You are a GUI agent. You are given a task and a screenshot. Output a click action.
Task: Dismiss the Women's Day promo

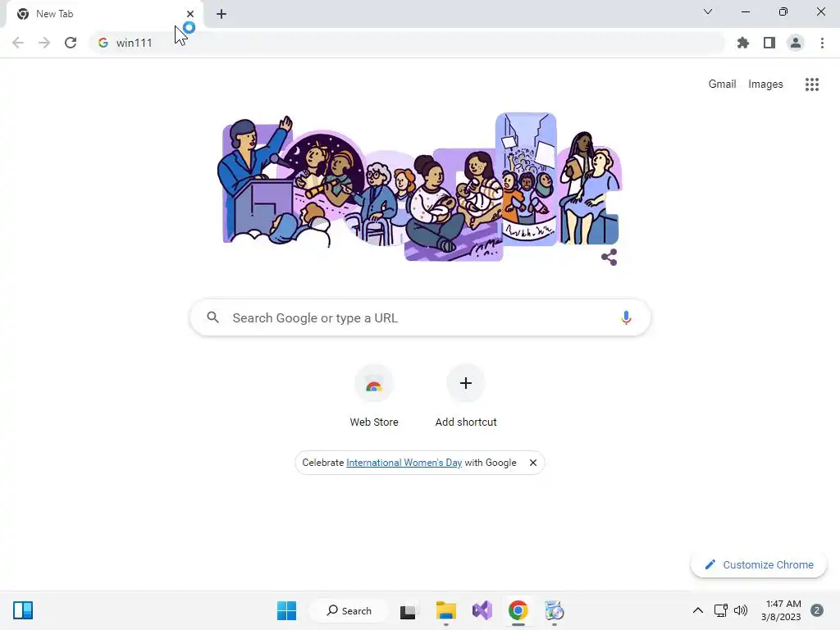click(x=533, y=463)
